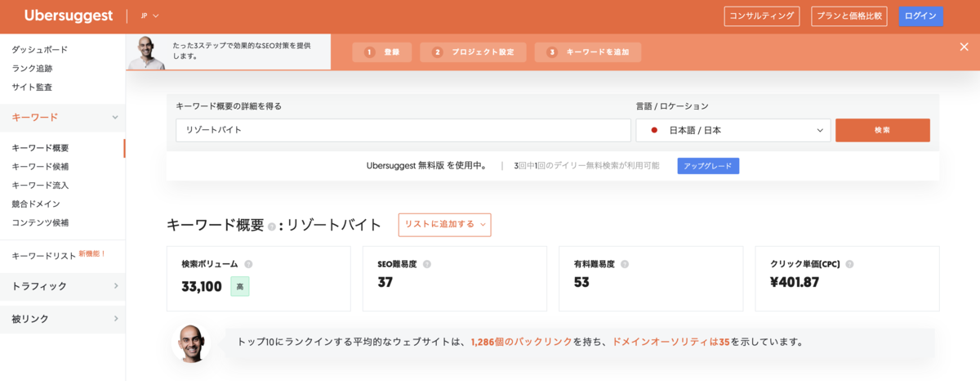
Task: Select キーワード概要 in sidebar
Action: 40,148
